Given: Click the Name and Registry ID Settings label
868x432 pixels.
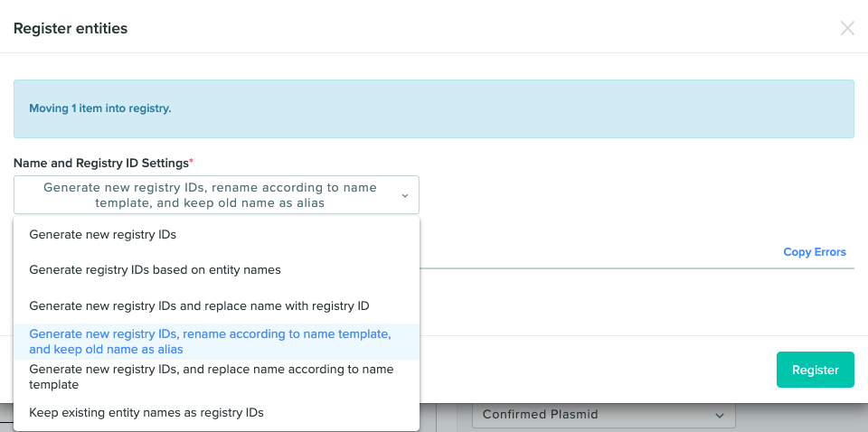Looking at the screenshot, I should [101, 164].
